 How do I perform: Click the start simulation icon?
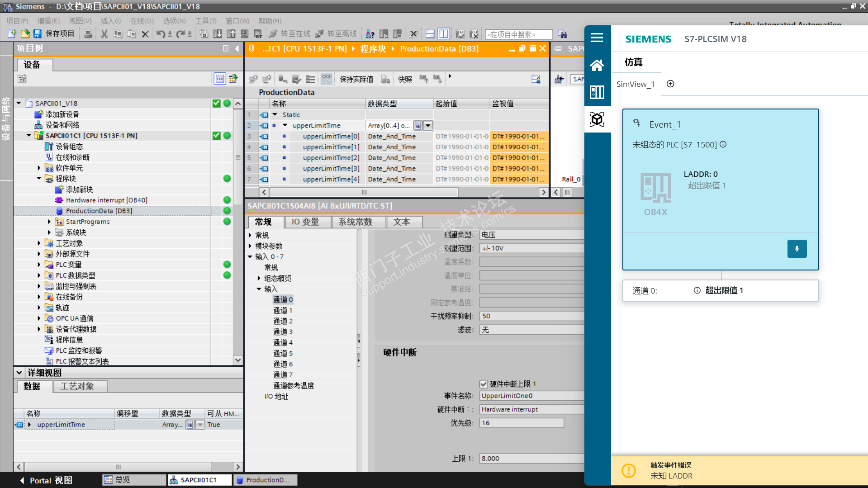coord(245,34)
